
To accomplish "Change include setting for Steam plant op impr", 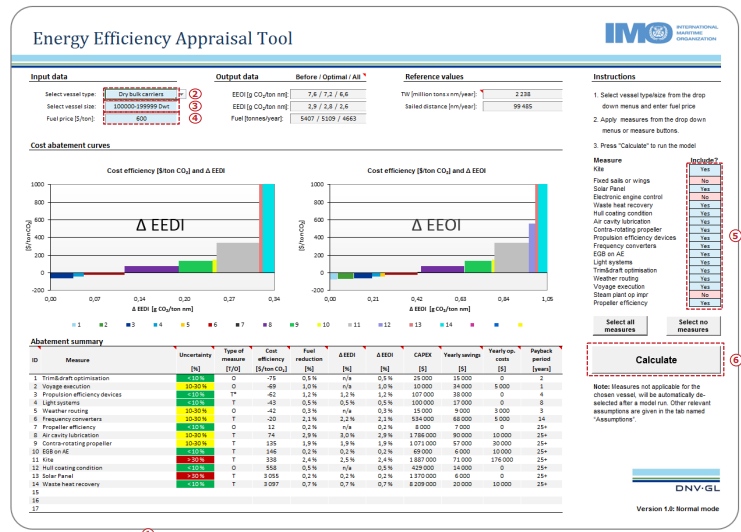I will (x=705, y=295).
